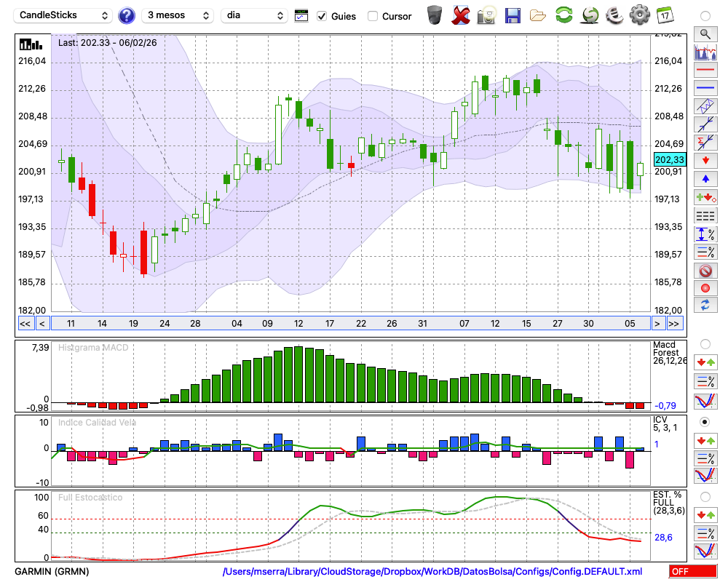Select the radio button for MACD panel
The image size is (728, 582).
(x=705, y=343)
